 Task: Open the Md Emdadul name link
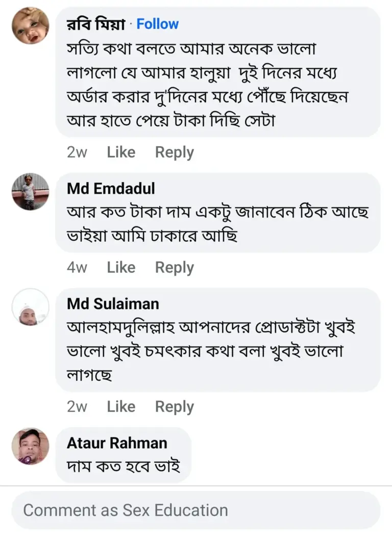111,189
